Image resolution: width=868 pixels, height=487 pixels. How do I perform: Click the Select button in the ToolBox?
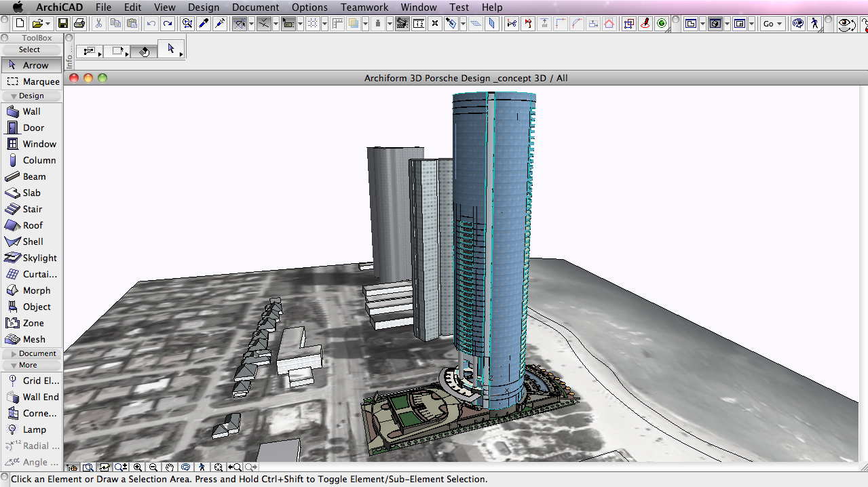click(x=29, y=49)
